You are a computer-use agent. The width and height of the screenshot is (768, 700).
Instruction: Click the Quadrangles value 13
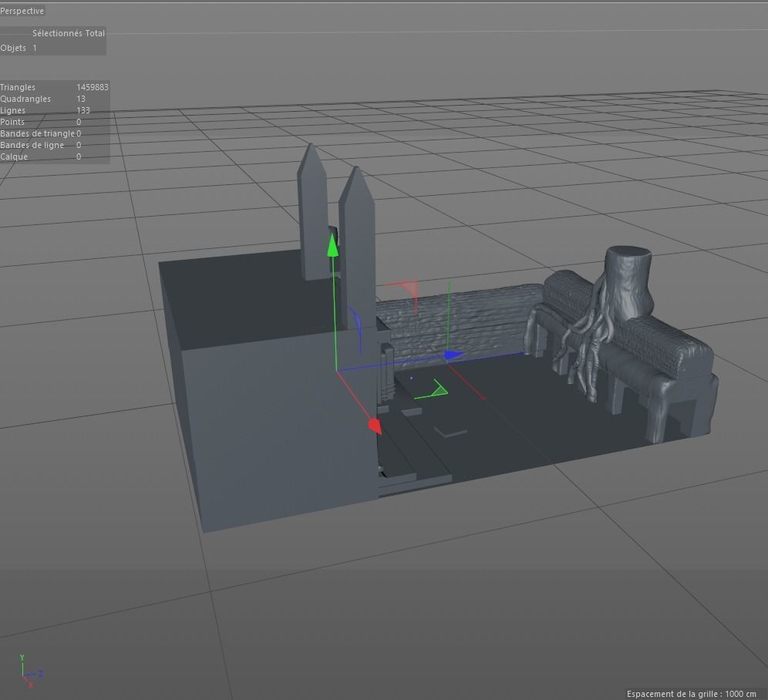point(81,99)
